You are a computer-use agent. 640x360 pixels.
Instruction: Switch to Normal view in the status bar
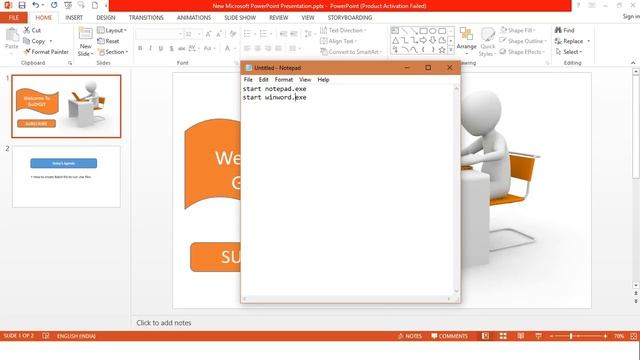coord(485,336)
